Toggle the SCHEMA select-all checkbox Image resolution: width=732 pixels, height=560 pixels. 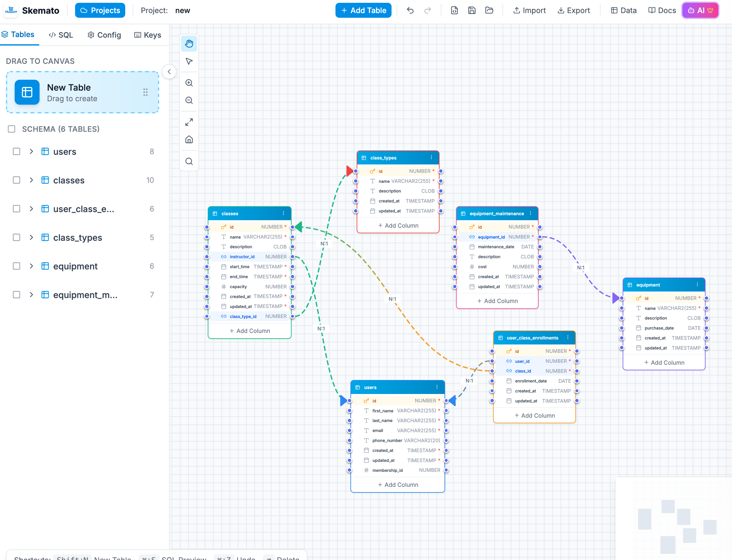[x=12, y=129]
